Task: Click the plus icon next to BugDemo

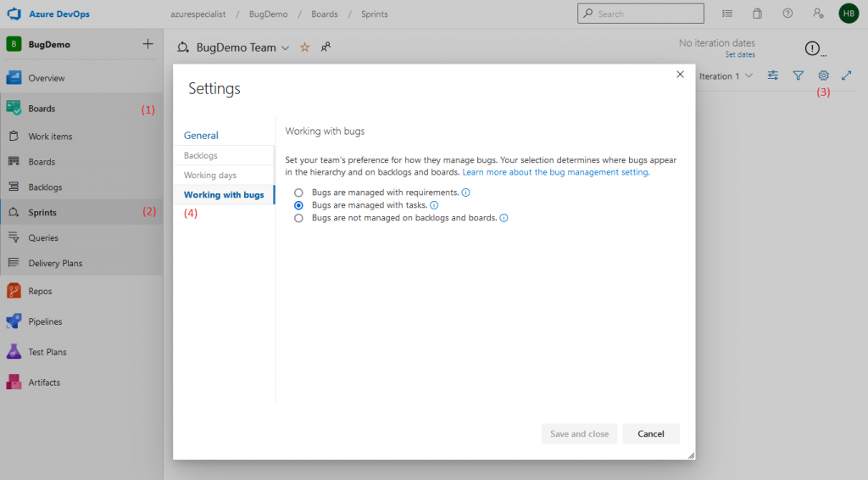Action: coord(147,44)
